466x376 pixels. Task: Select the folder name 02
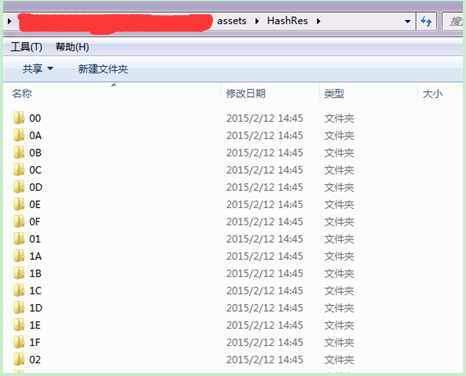coord(35,360)
